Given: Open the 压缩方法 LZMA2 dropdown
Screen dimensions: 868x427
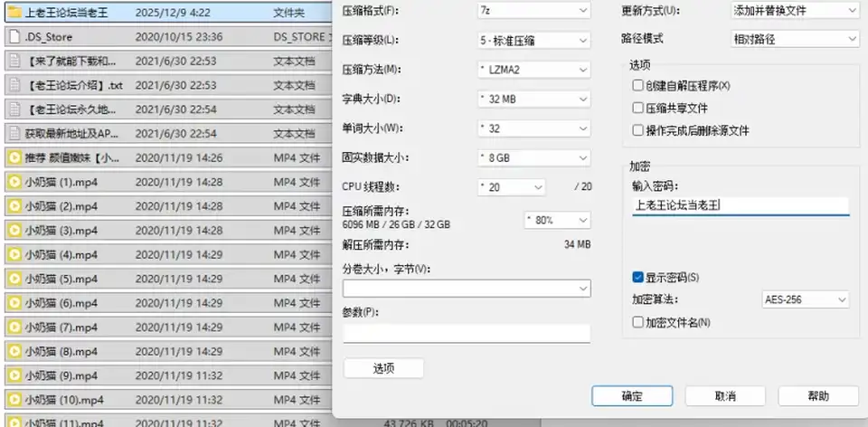Looking at the screenshot, I should (533, 70).
